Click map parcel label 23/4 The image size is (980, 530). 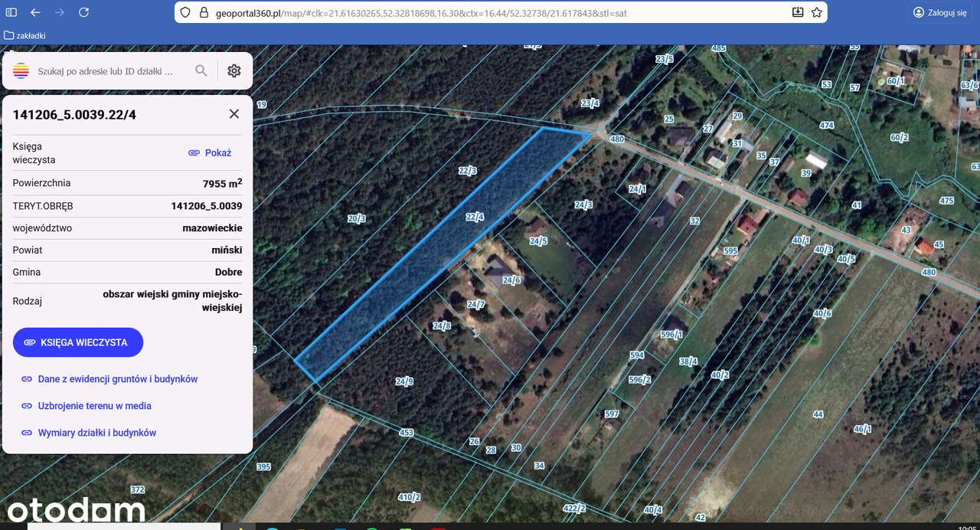[x=590, y=103]
